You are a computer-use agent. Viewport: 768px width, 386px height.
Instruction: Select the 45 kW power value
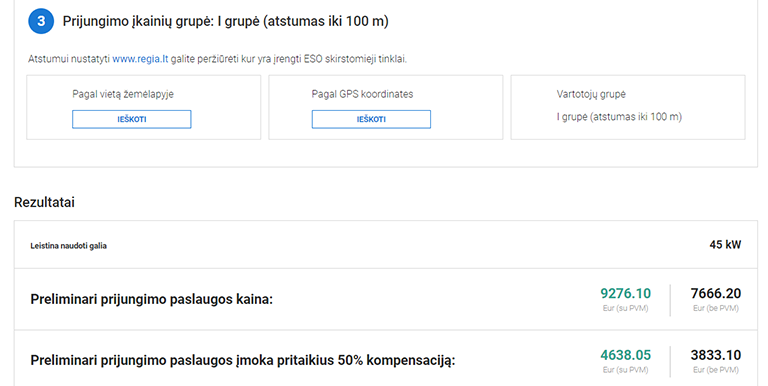(725, 244)
